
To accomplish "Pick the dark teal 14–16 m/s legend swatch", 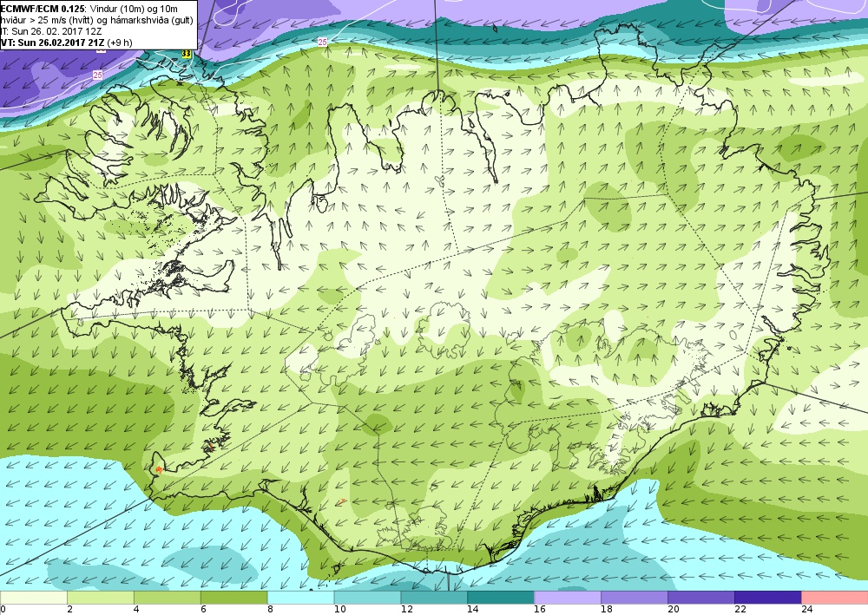I will pos(501,598).
